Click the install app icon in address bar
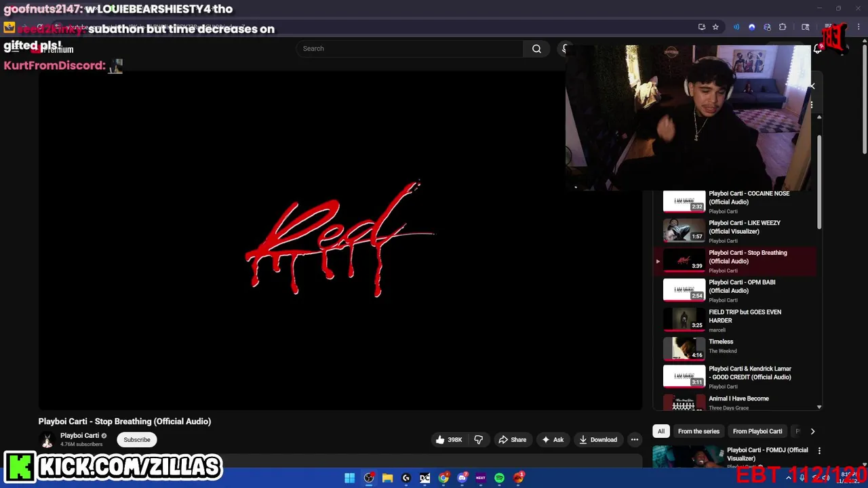The image size is (868, 488). pos(702,27)
